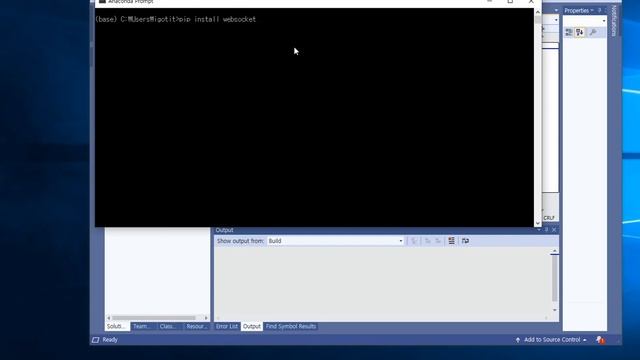Open the Resource View tab
The height and width of the screenshot is (360, 640).
(196, 327)
